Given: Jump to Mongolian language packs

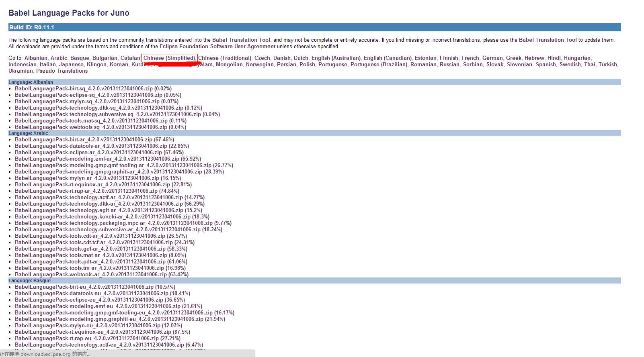Looking at the screenshot, I should point(229,64).
